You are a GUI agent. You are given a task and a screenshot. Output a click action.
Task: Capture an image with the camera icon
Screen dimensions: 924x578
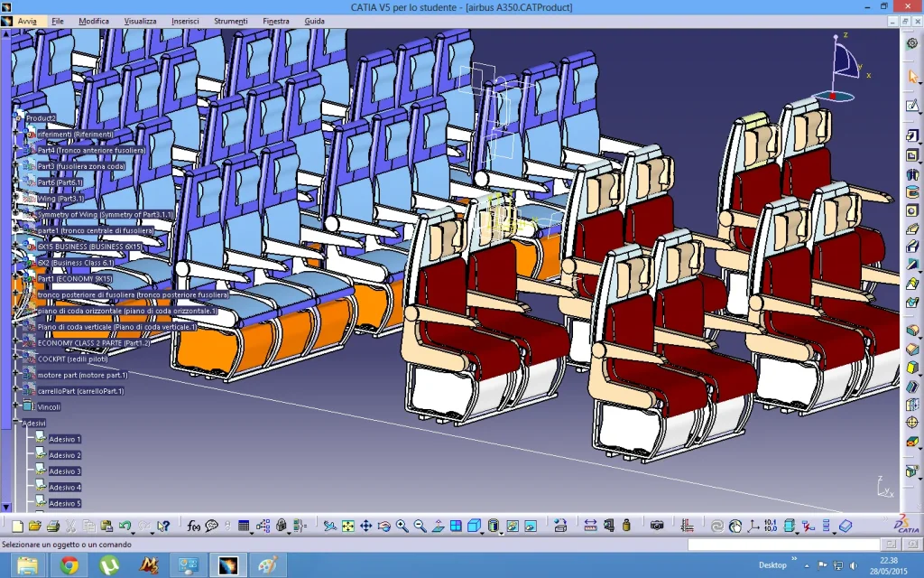coord(657,527)
